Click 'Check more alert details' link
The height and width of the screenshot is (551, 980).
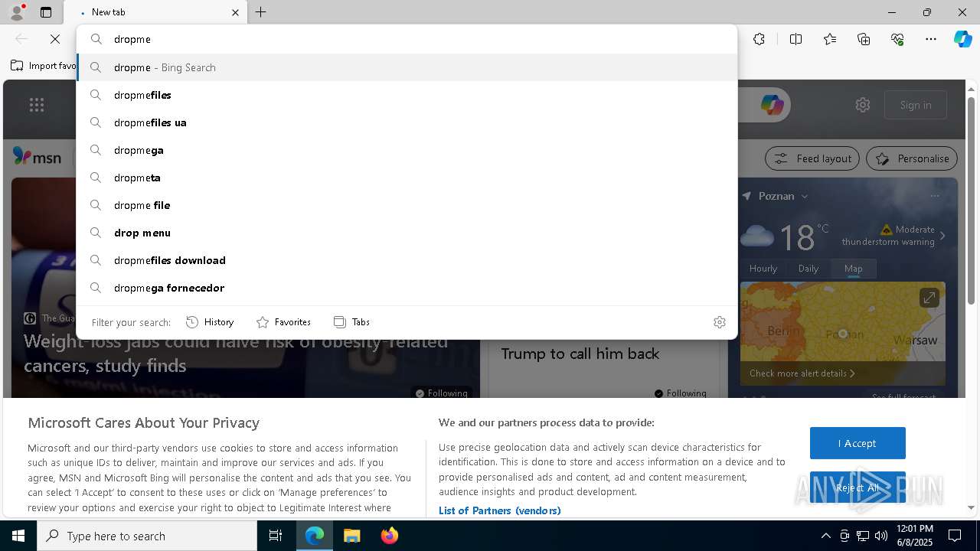tap(802, 373)
